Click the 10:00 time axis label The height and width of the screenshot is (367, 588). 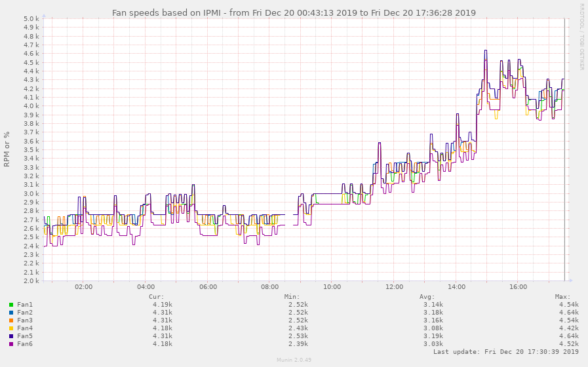coord(332,287)
